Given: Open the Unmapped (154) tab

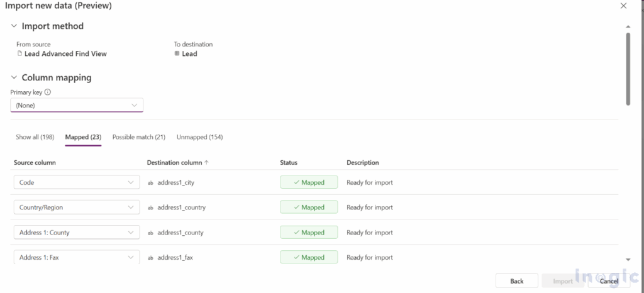Looking at the screenshot, I should 199,137.
